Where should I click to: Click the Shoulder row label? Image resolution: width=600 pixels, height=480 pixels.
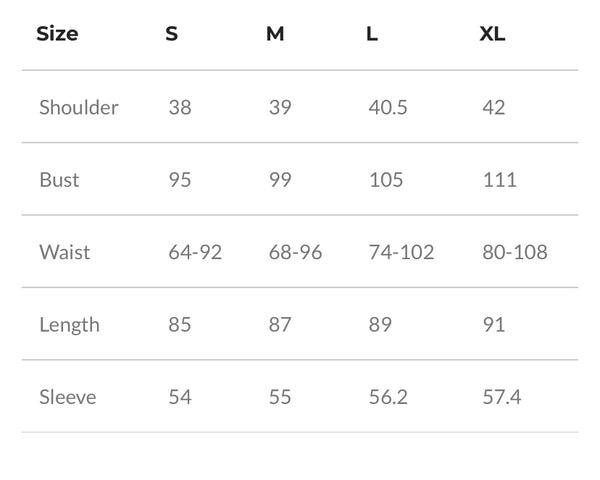point(79,107)
